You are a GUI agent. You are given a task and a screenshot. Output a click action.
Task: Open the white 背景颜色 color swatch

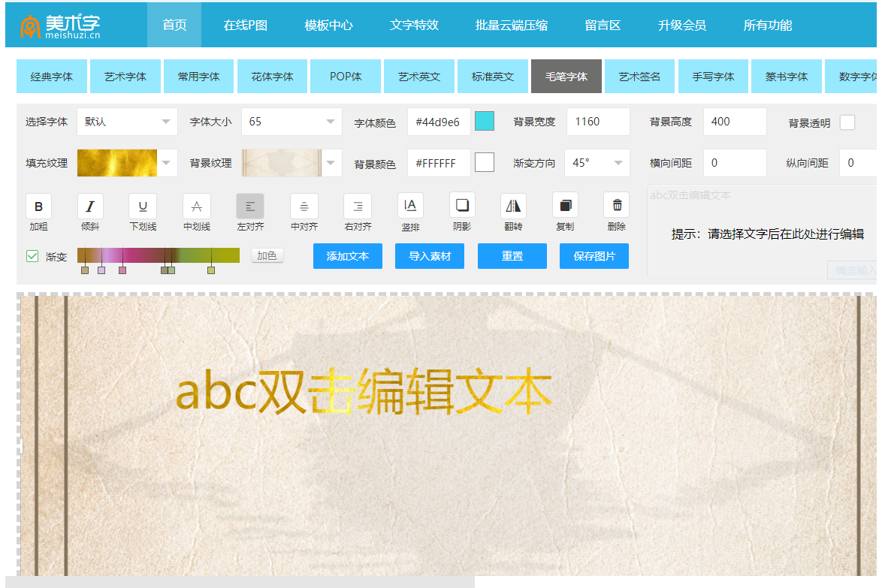point(485,162)
